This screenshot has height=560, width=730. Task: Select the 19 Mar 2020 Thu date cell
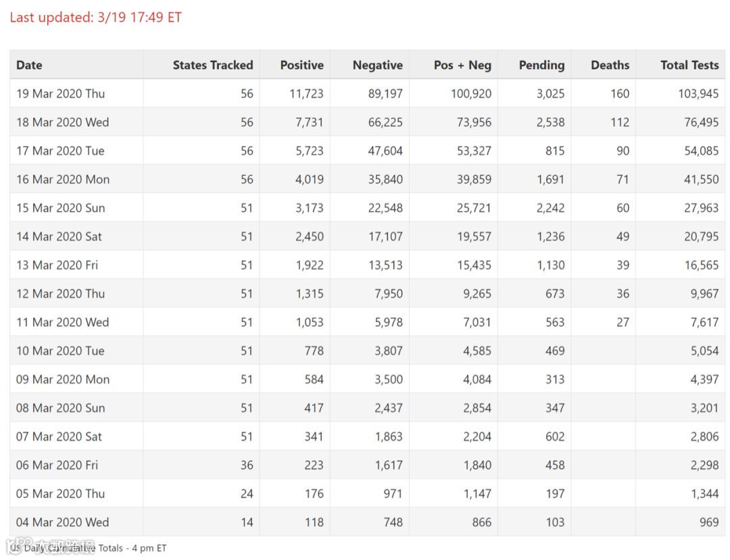pyautogui.click(x=61, y=94)
